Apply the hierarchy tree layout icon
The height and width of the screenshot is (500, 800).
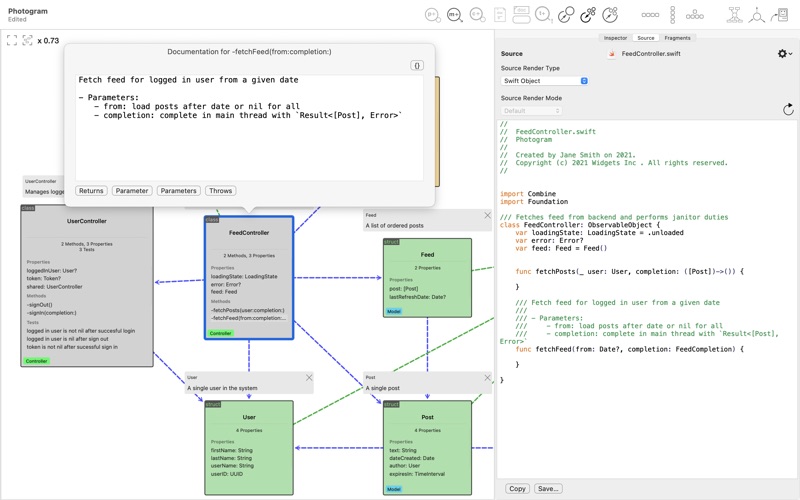734,15
